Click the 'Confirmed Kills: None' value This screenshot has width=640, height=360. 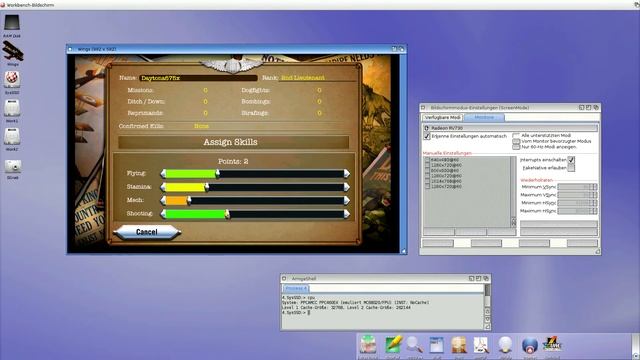pos(202,126)
